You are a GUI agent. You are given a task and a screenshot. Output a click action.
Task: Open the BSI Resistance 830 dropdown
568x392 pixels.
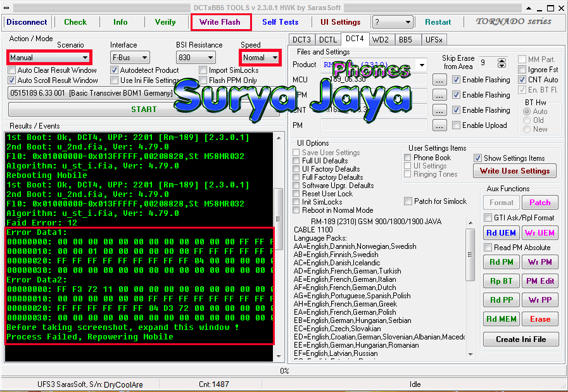coord(196,58)
